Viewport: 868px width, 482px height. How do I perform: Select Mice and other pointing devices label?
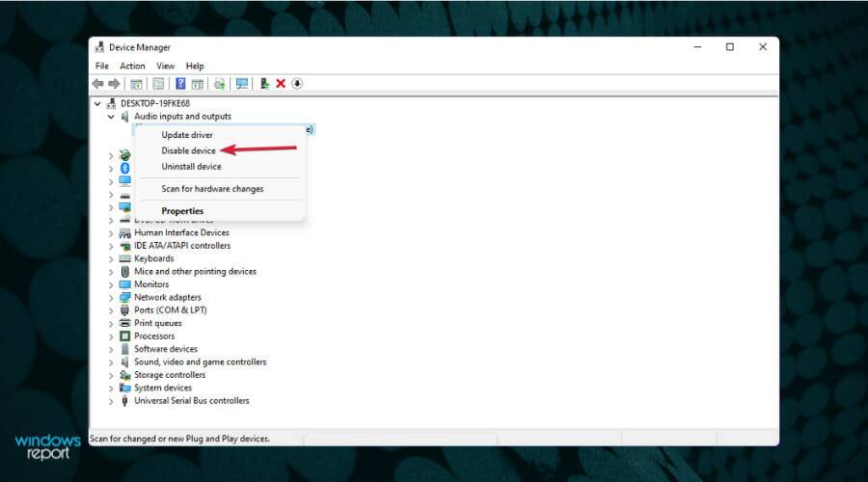pos(196,271)
